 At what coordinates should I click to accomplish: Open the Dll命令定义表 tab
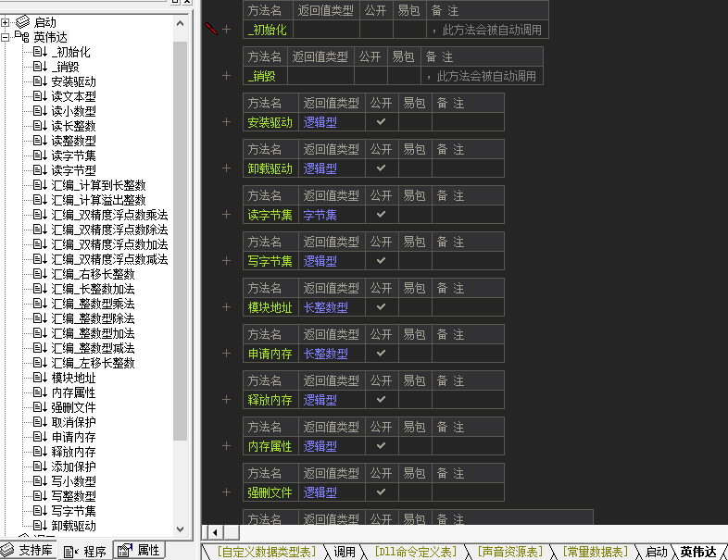(x=414, y=552)
